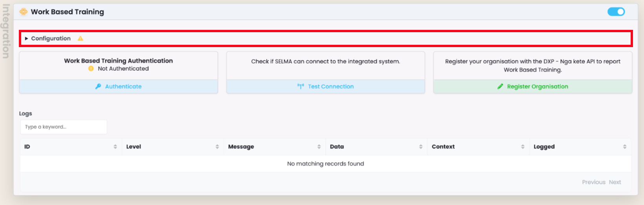Click the pencil icon beside Register Organisation
Viewport: 644px width, 205px height.
point(500,86)
